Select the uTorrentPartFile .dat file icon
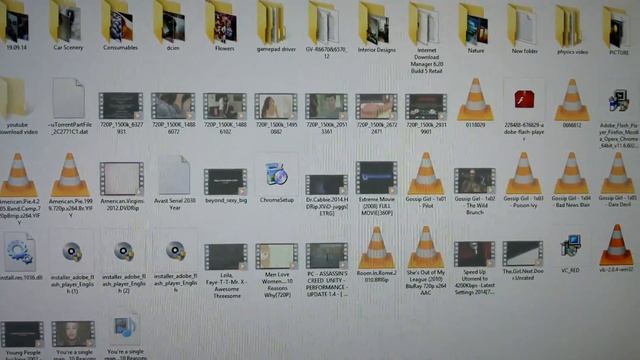 [x=69, y=98]
